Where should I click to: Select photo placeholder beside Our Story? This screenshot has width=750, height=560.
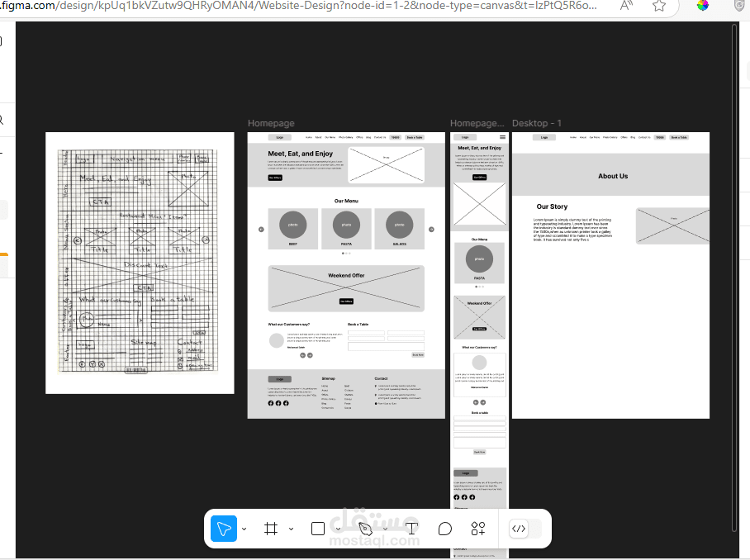click(673, 225)
